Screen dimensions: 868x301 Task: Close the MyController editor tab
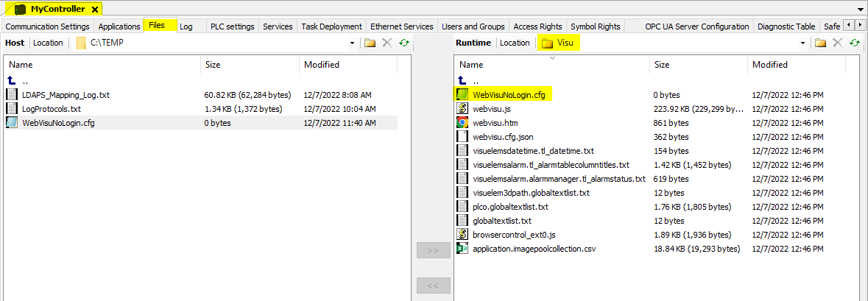[x=95, y=10]
